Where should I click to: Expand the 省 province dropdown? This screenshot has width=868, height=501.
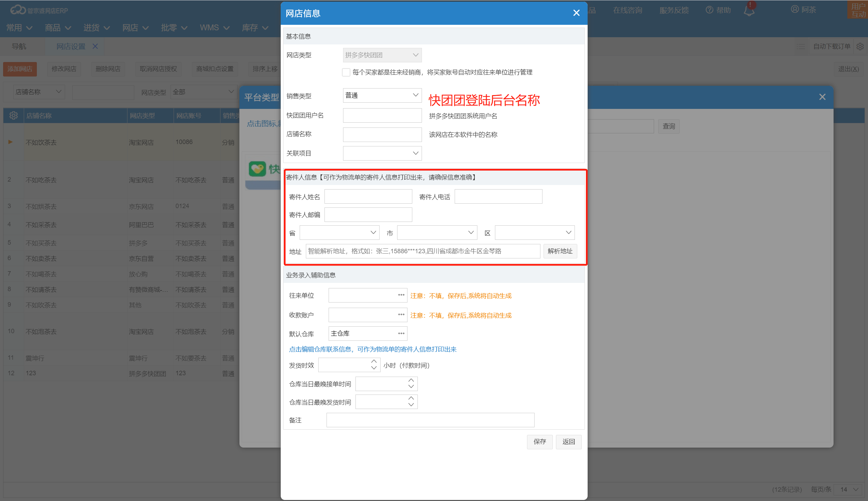point(339,233)
